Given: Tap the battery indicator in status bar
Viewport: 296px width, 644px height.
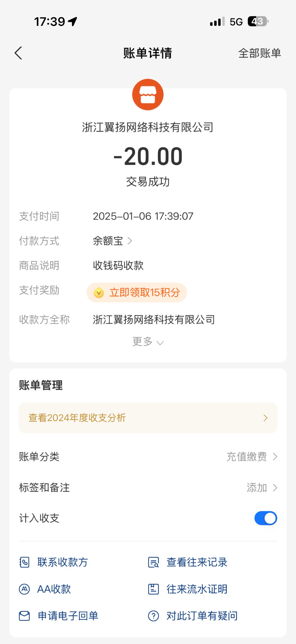Looking at the screenshot, I should 258,22.
